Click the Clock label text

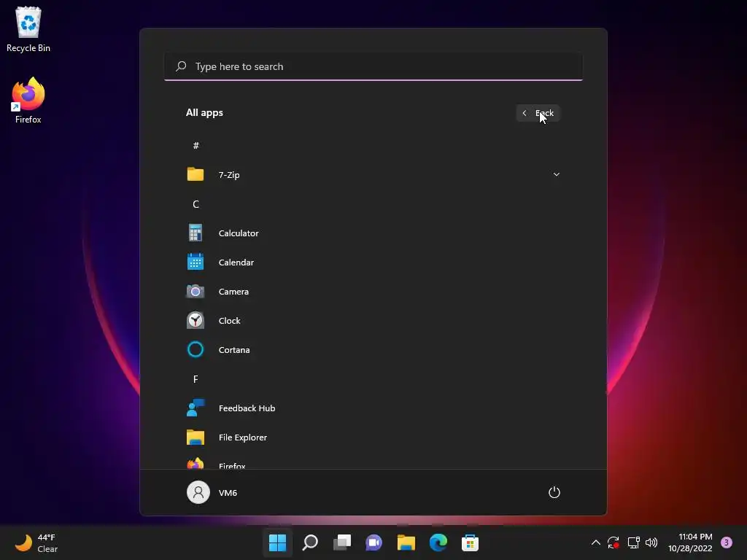pos(230,321)
